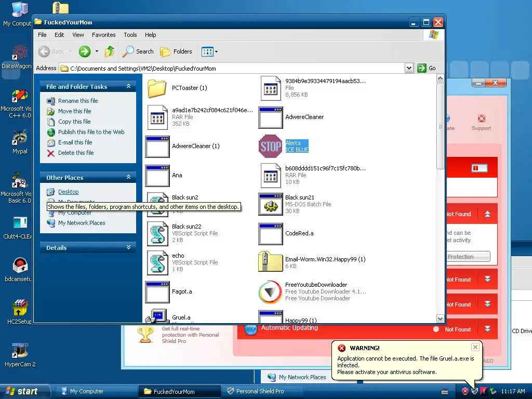
Task: Open the Search toolbar button
Action: (138, 51)
